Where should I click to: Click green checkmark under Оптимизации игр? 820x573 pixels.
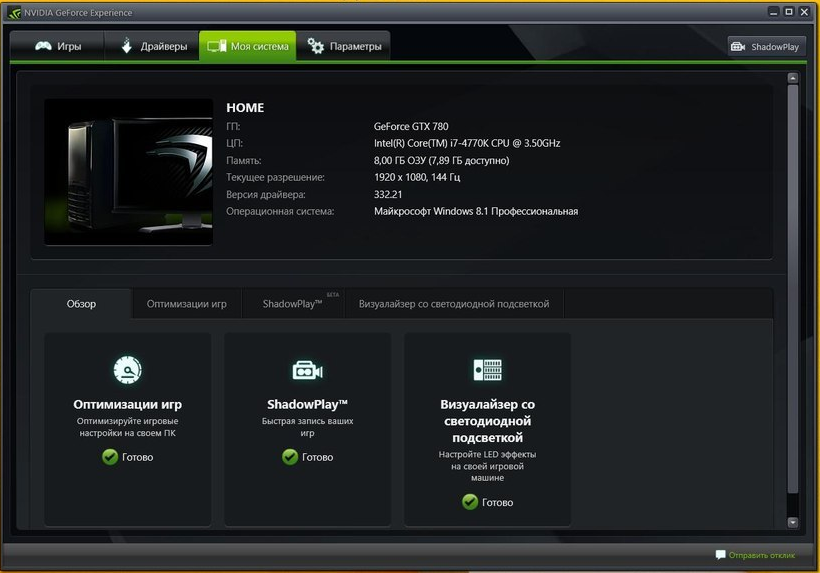click(x=110, y=457)
